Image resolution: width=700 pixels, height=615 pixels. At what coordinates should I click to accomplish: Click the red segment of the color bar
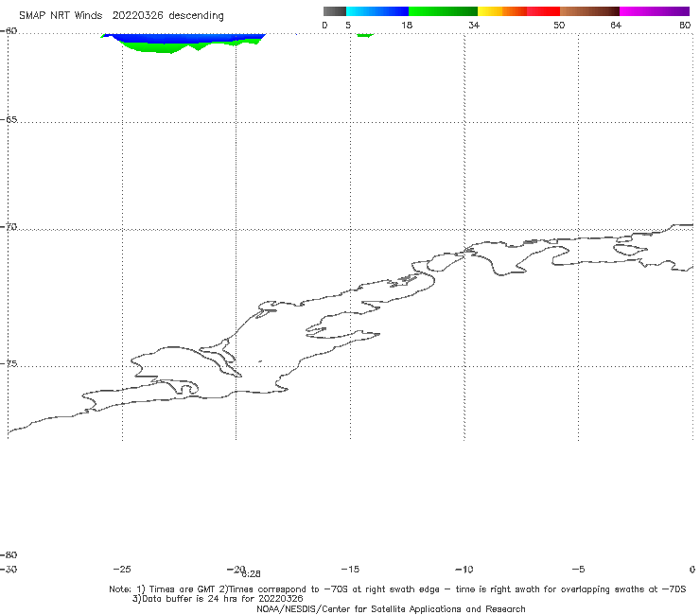pos(543,11)
